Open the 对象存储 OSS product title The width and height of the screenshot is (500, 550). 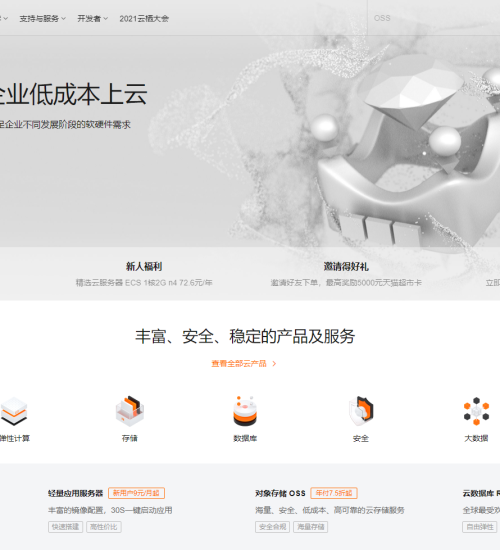coord(280,493)
